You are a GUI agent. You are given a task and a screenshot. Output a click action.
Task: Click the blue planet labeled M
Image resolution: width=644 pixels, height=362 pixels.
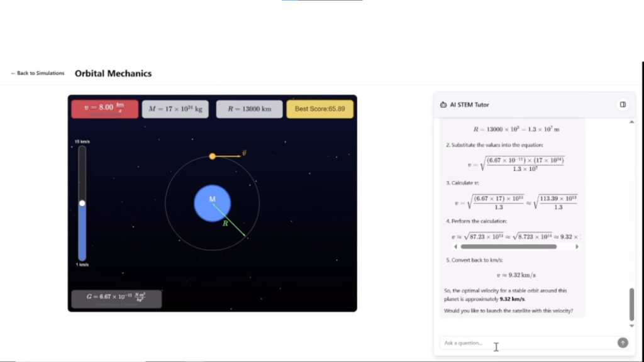click(x=212, y=204)
